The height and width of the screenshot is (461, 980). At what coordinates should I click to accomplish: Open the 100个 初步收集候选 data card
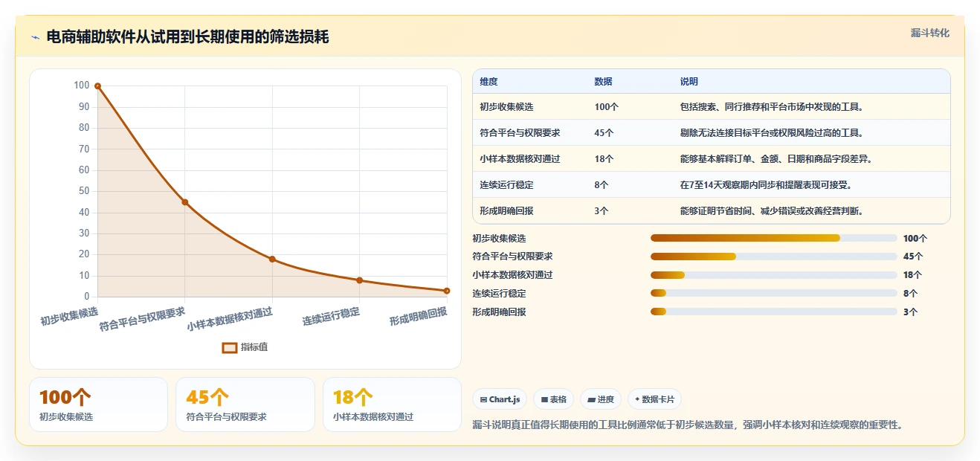98,404
